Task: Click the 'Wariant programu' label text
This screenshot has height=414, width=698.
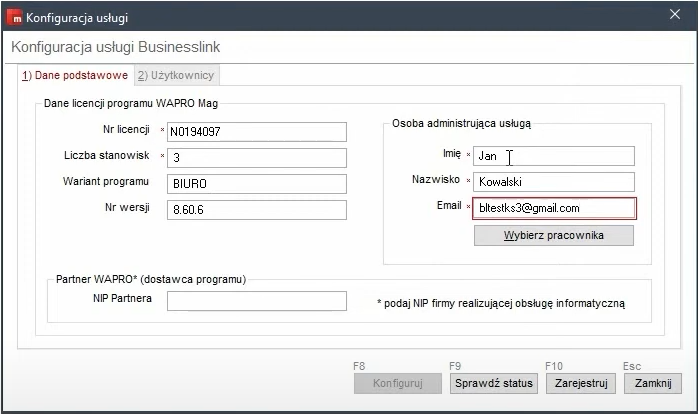Action: (106, 181)
